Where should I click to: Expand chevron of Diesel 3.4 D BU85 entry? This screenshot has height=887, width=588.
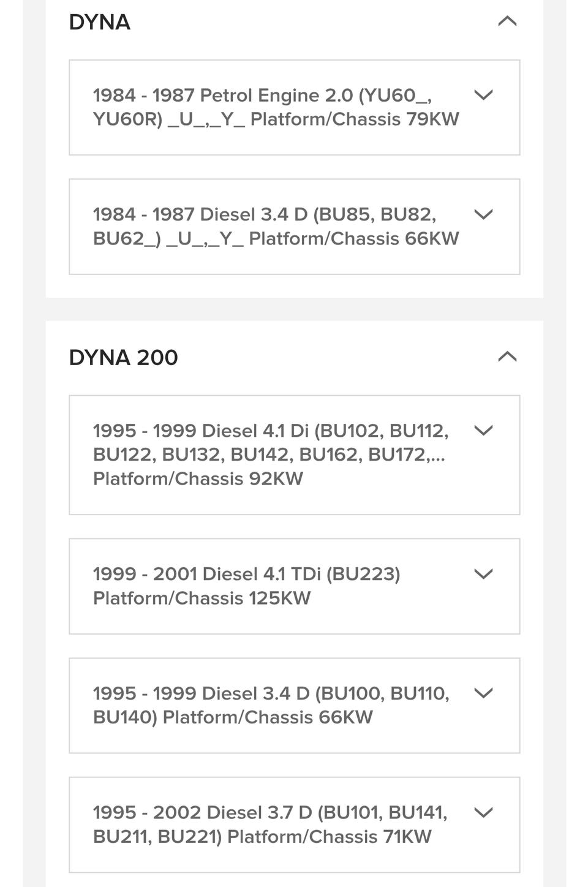pos(483,214)
